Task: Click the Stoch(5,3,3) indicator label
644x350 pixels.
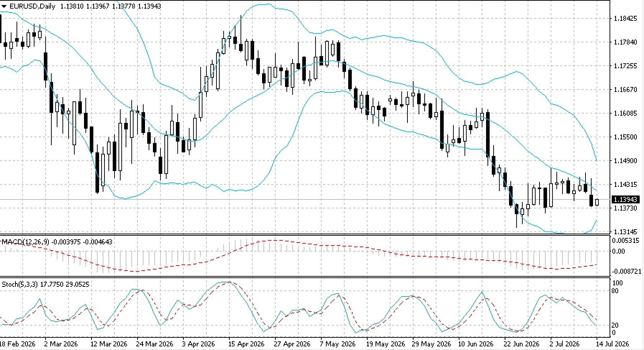Action: (20, 284)
